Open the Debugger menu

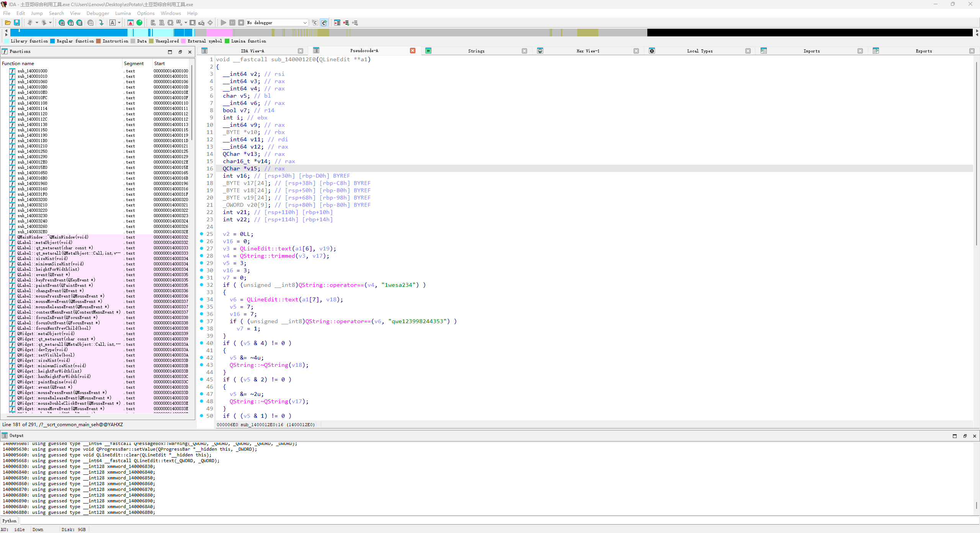tap(98, 13)
